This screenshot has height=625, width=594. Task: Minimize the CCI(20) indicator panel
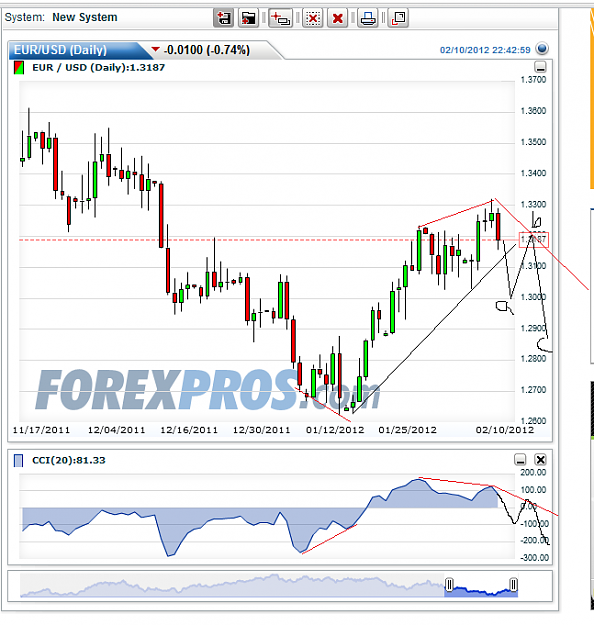coord(520,460)
